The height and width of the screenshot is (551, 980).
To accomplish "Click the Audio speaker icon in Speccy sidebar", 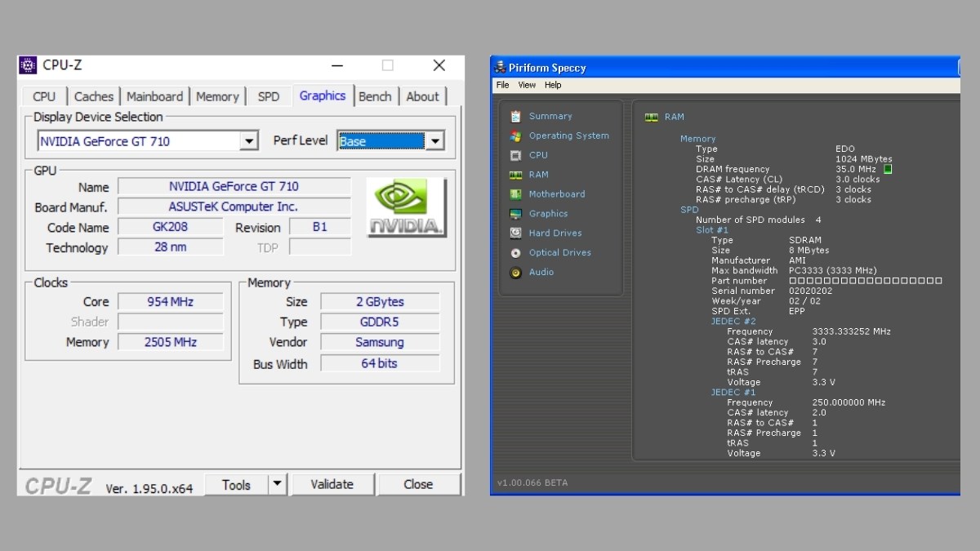I will pos(515,273).
